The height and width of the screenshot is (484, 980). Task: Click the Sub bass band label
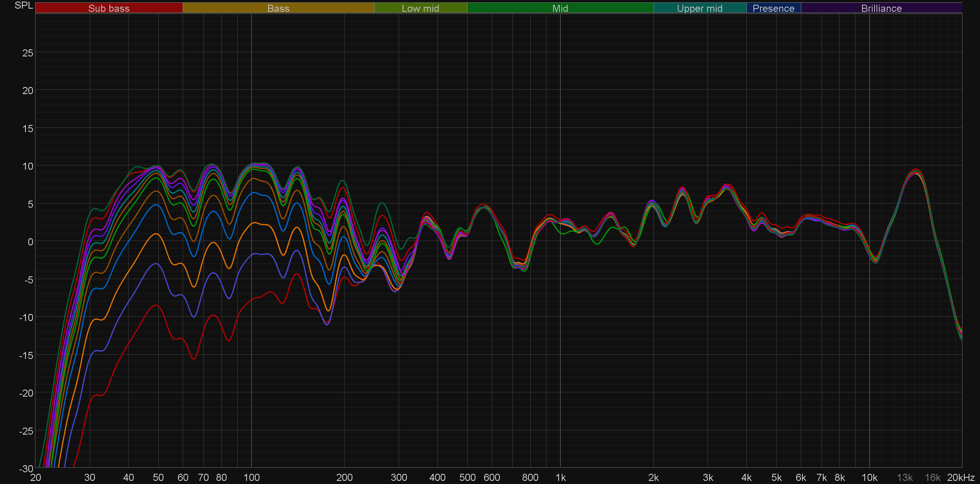(x=109, y=8)
